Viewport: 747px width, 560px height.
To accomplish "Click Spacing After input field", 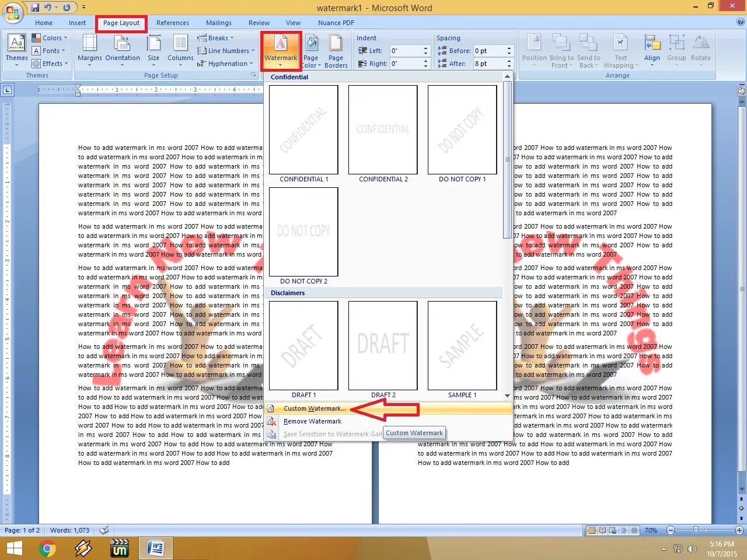I will coord(488,64).
